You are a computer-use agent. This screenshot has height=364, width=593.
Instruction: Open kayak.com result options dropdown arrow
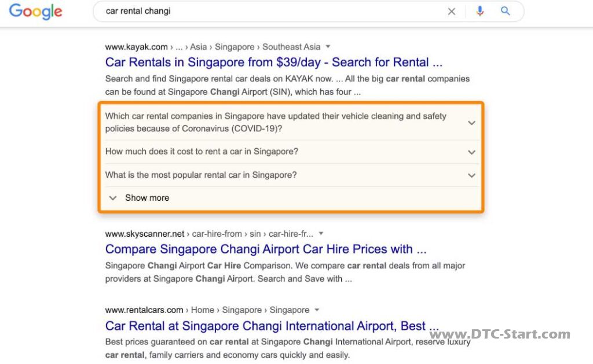tap(328, 46)
